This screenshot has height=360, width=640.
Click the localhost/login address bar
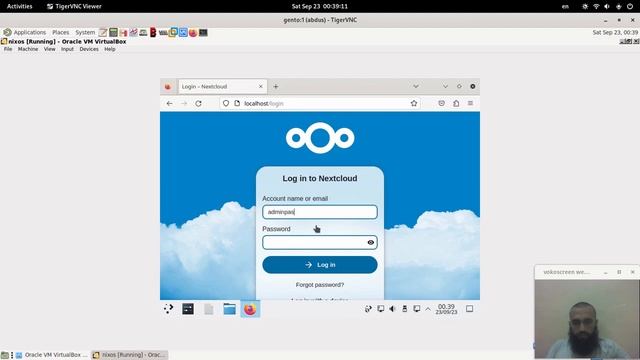tap(320, 104)
